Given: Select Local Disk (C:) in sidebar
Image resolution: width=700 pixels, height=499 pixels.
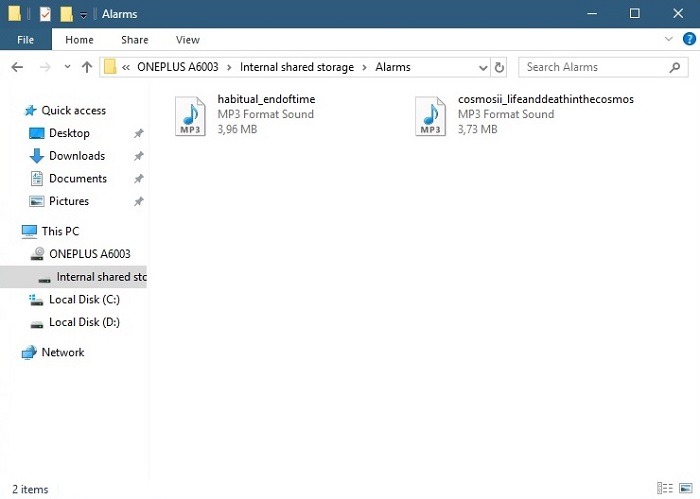Looking at the screenshot, I should coord(84,299).
